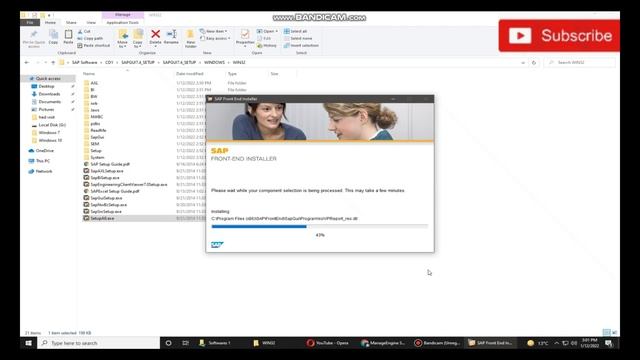
Task: Switch to the Share ribbon tab
Action: pos(71,22)
